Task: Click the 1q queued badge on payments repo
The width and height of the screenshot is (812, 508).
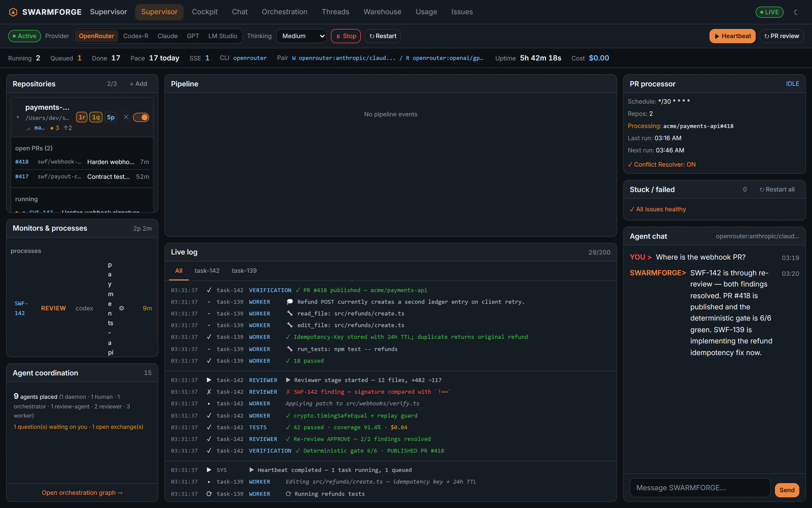Action: (x=96, y=117)
